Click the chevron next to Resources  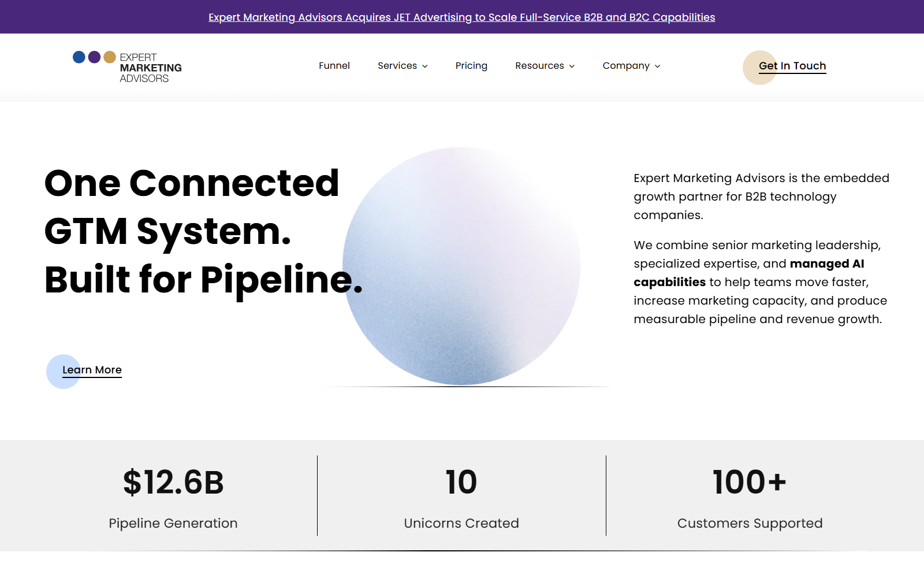(x=572, y=66)
